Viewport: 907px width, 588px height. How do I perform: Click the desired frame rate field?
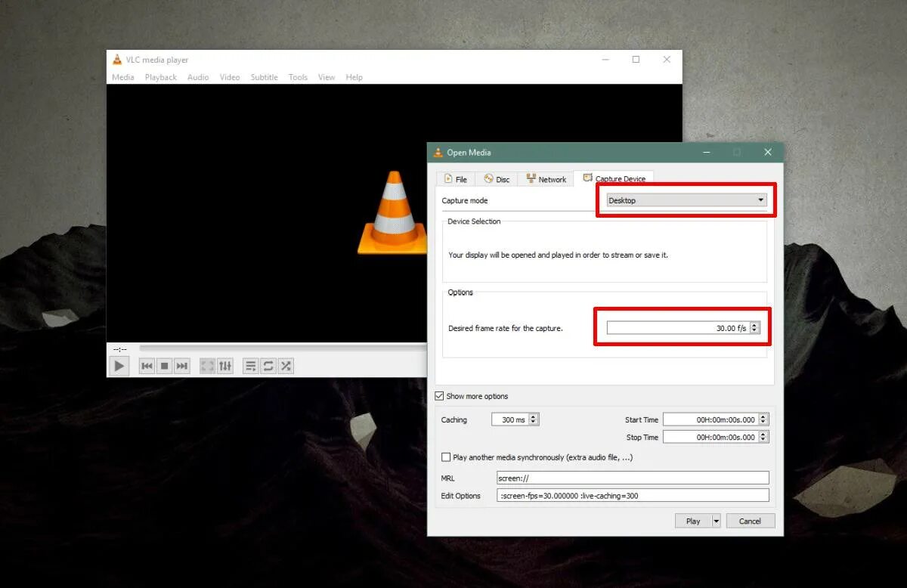(x=678, y=328)
